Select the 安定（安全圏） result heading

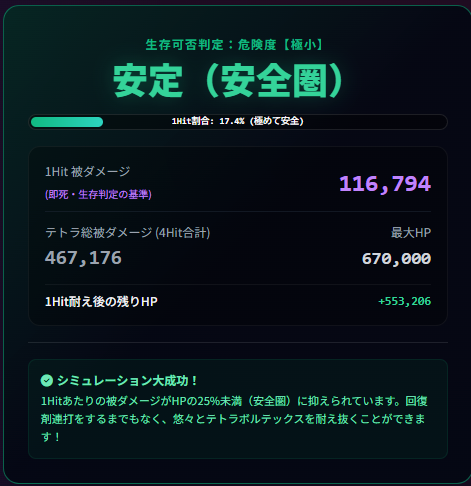pyautogui.click(x=228, y=81)
